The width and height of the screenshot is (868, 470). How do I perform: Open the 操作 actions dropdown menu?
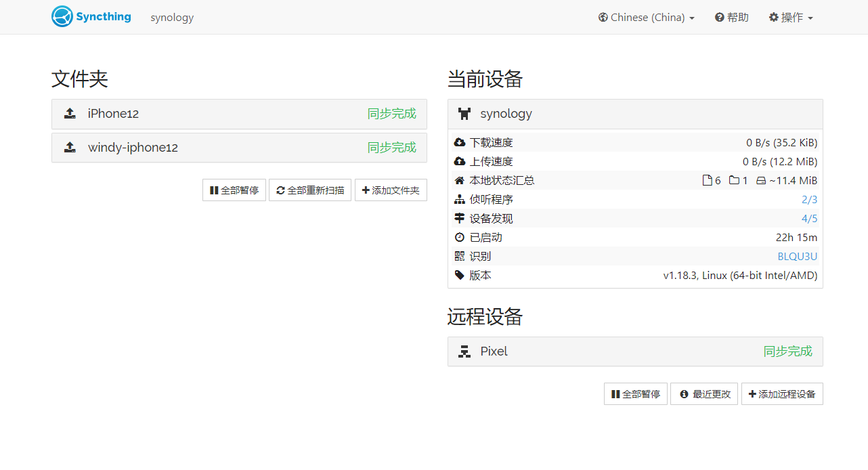(791, 17)
